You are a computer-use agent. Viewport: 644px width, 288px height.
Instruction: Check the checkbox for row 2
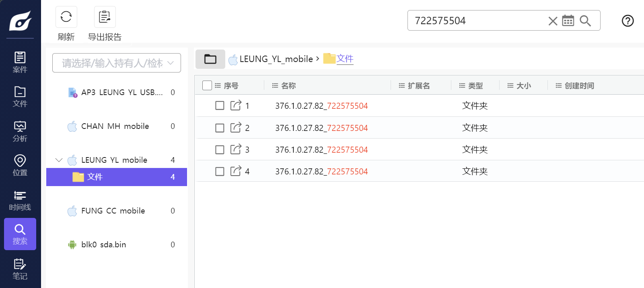(220, 128)
